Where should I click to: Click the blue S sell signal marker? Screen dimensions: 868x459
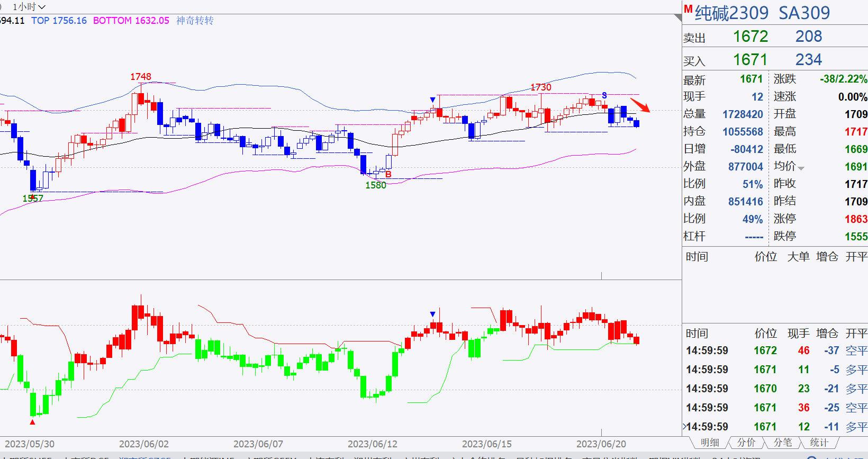(x=604, y=96)
